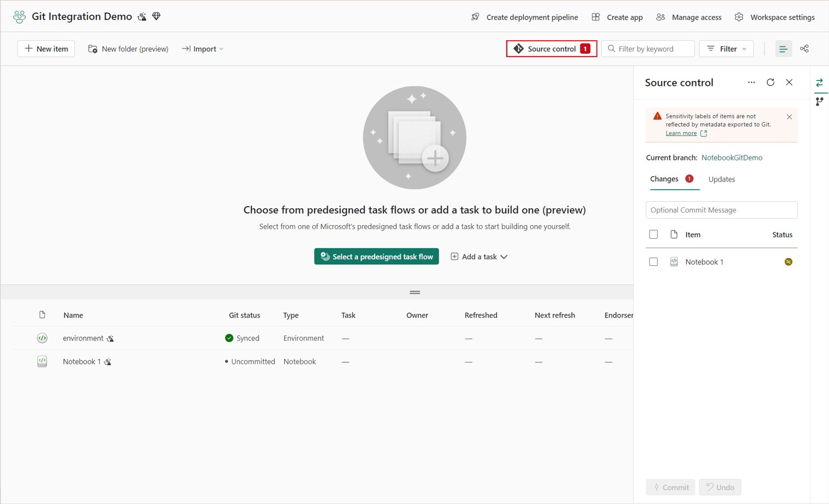Expand the Import dropdown
Image resolution: width=829 pixels, height=504 pixels.
point(203,49)
